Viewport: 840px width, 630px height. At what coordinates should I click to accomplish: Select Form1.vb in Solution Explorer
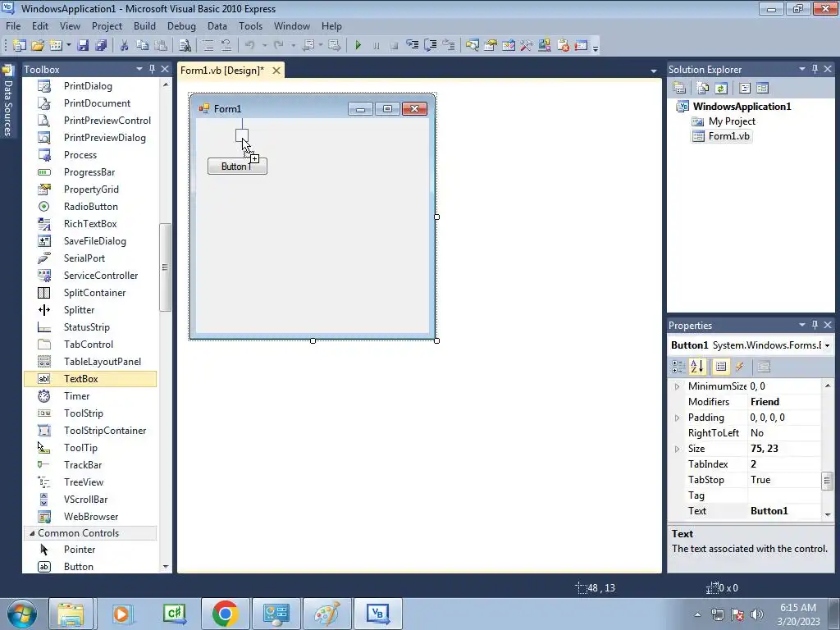click(x=728, y=136)
